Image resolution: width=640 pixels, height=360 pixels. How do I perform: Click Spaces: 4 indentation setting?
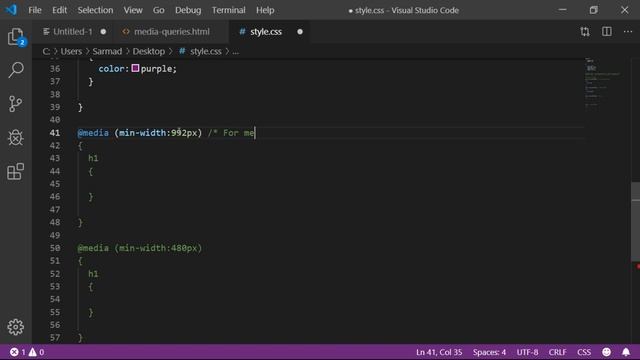489,352
